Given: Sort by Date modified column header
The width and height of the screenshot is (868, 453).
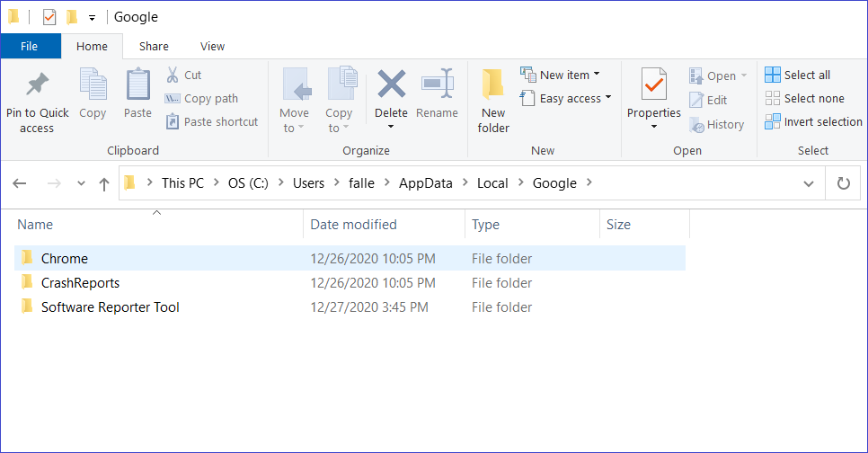Looking at the screenshot, I should [385, 225].
